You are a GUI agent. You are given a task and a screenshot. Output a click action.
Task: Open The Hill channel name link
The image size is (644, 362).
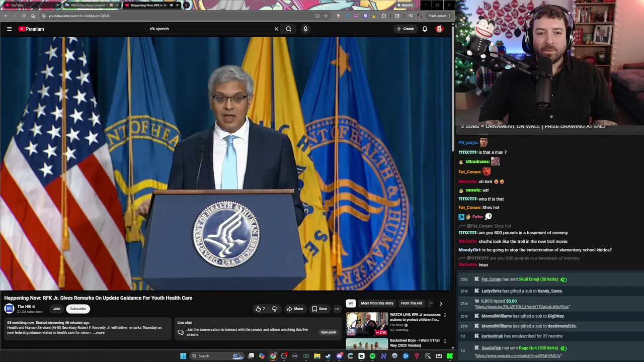pos(24,307)
